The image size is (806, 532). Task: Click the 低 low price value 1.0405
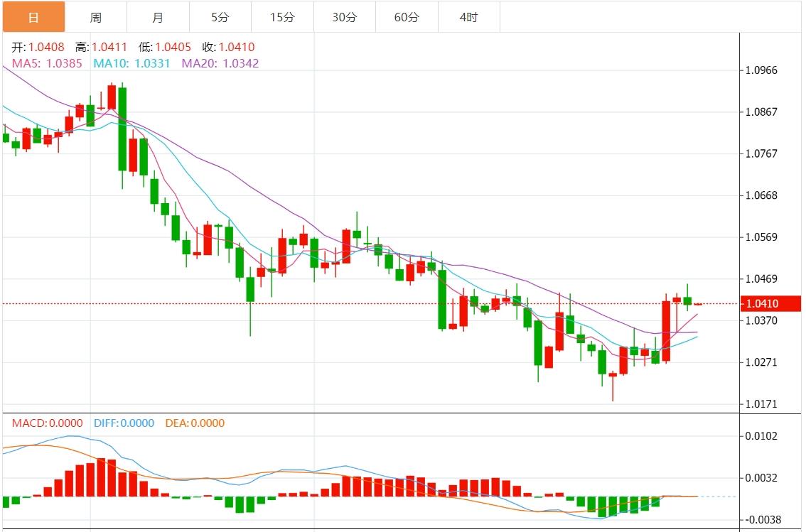173,48
